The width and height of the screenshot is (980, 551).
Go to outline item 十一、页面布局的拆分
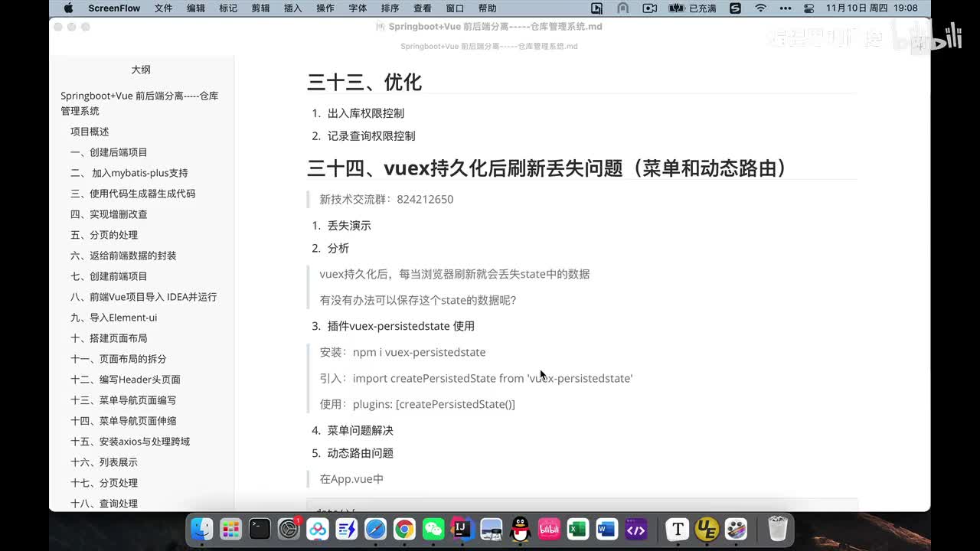tap(118, 359)
